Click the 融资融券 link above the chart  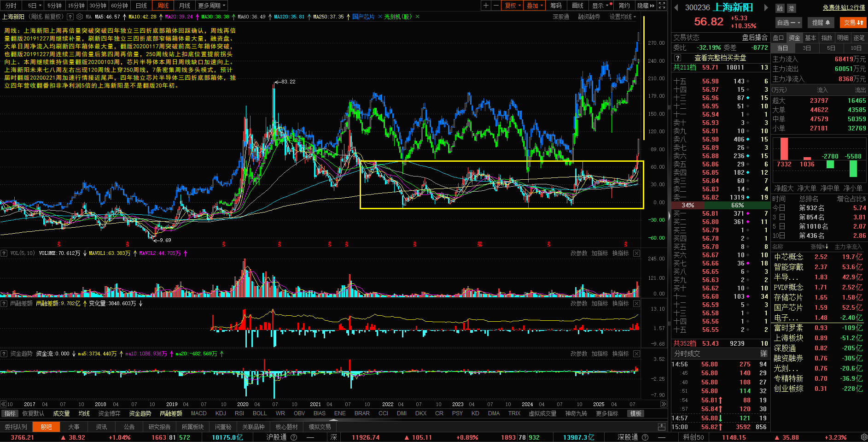tap(589, 17)
